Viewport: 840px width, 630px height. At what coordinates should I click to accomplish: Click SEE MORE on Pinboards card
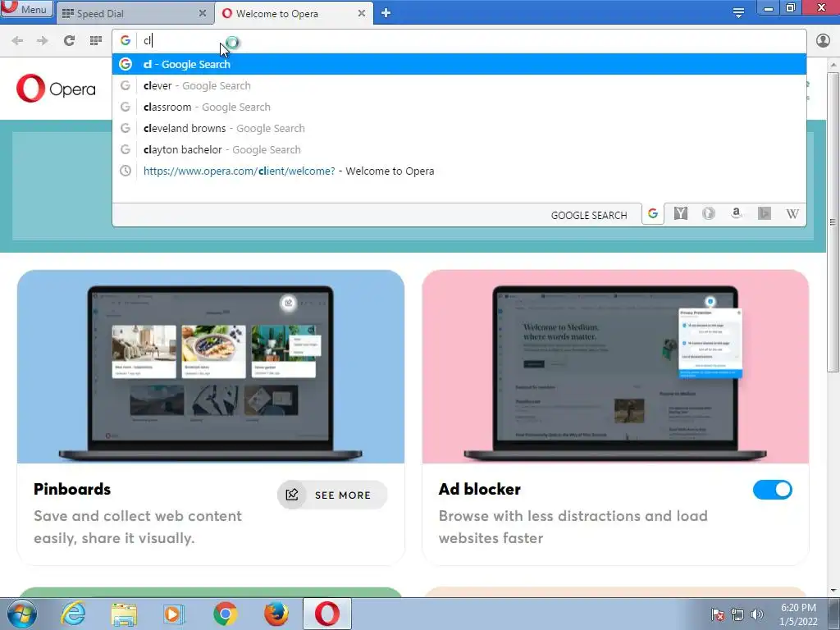[x=332, y=495]
